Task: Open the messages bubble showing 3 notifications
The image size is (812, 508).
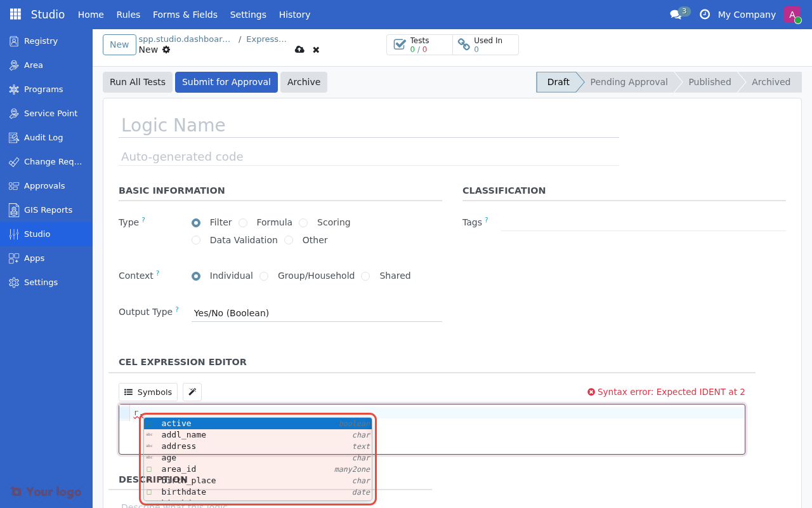Action: pos(676,13)
